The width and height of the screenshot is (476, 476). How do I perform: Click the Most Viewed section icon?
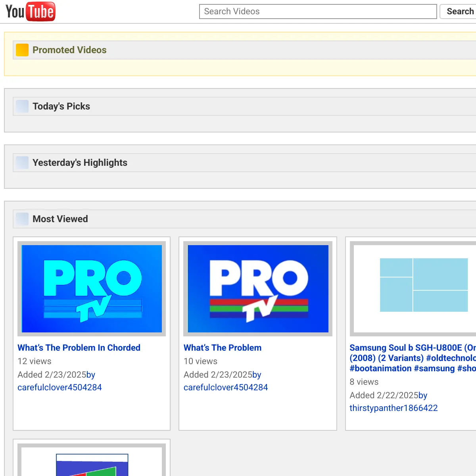click(22, 219)
